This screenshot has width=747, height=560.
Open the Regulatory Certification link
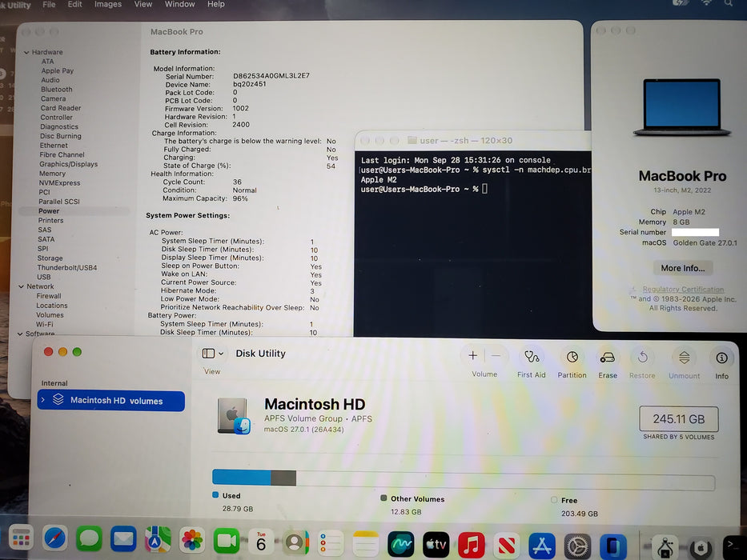click(683, 289)
